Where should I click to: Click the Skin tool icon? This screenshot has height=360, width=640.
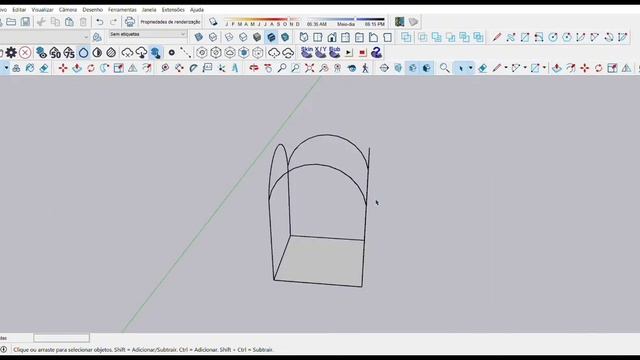point(307,52)
